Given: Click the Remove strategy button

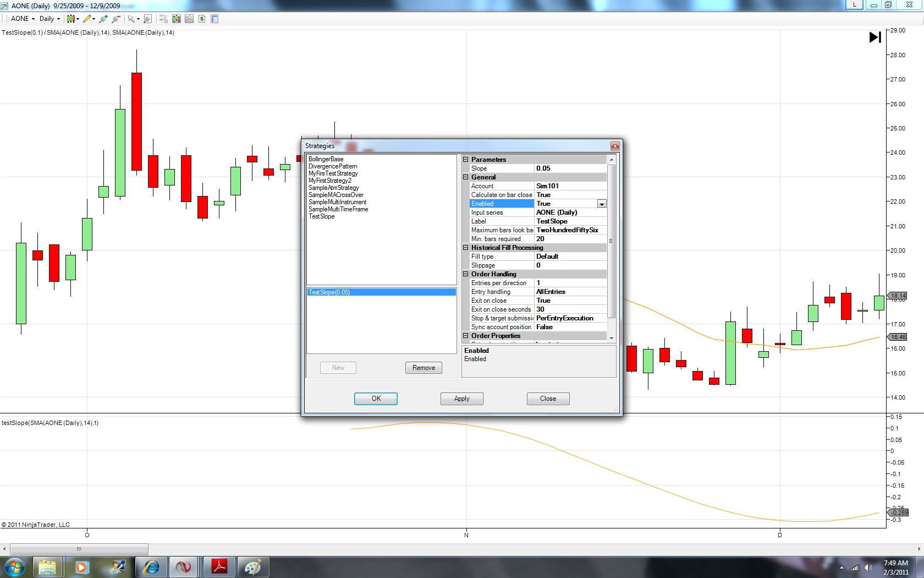Looking at the screenshot, I should [x=424, y=368].
